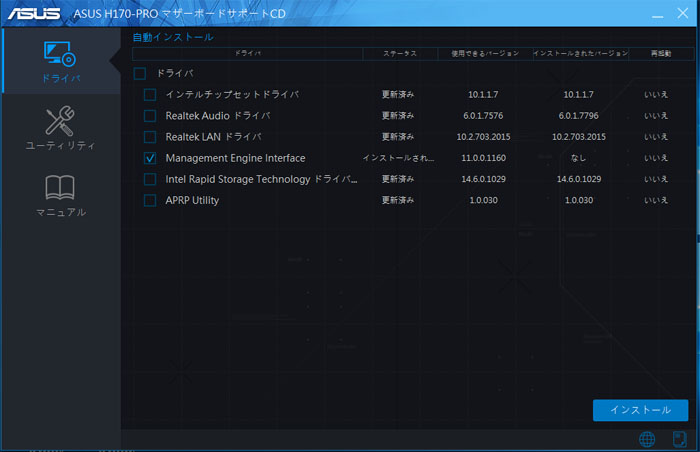Uncheck Management Engine Interface checkbox
700x452 pixels.
point(150,158)
